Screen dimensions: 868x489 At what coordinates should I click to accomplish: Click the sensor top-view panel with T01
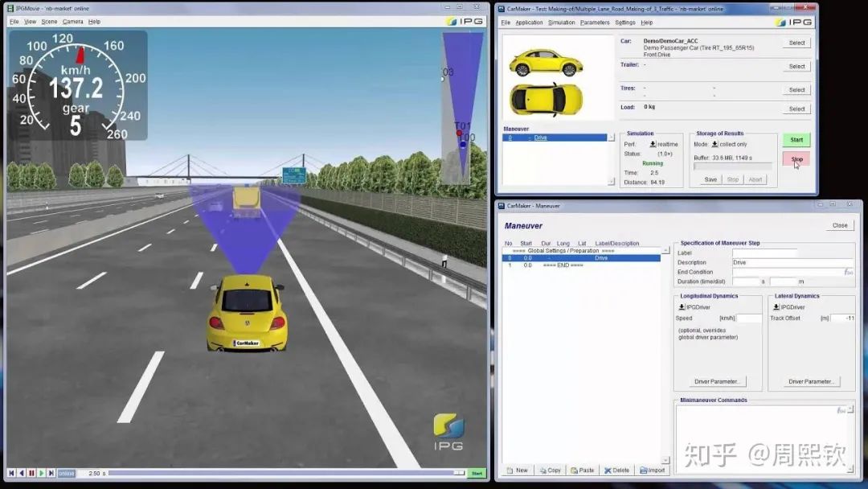[x=463, y=108]
